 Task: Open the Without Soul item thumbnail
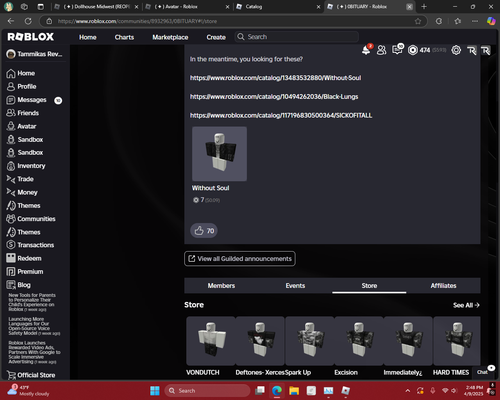click(219, 154)
